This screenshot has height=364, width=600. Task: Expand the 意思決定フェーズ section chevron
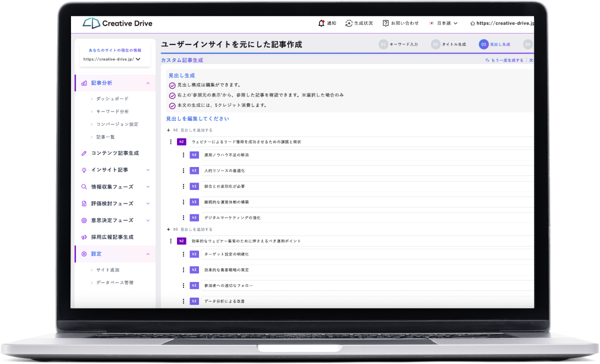coord(147,220)
